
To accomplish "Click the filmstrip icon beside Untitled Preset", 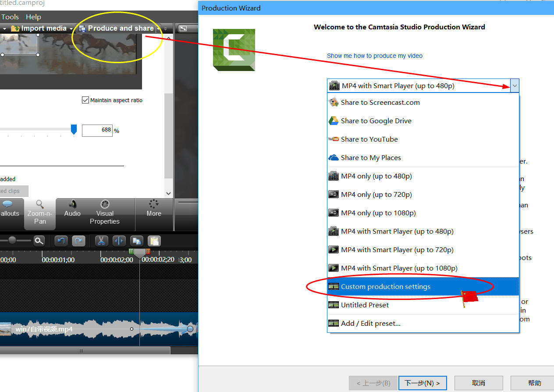I will [x=334, y=305].
